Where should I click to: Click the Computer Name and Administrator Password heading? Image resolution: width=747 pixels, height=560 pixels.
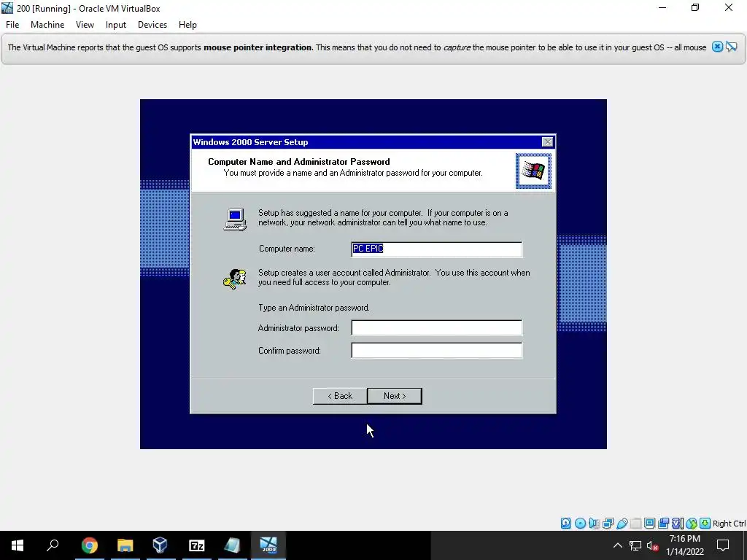point(298,162)
